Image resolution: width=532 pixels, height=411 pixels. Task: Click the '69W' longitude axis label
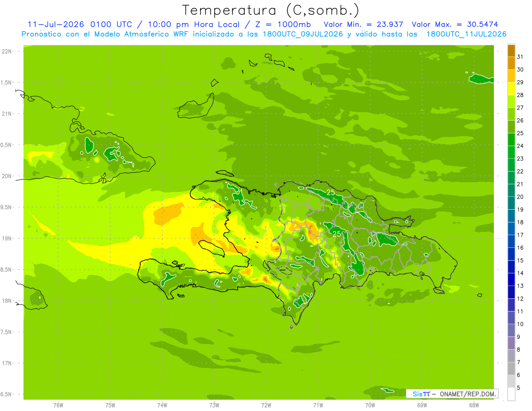click(422, 406)
